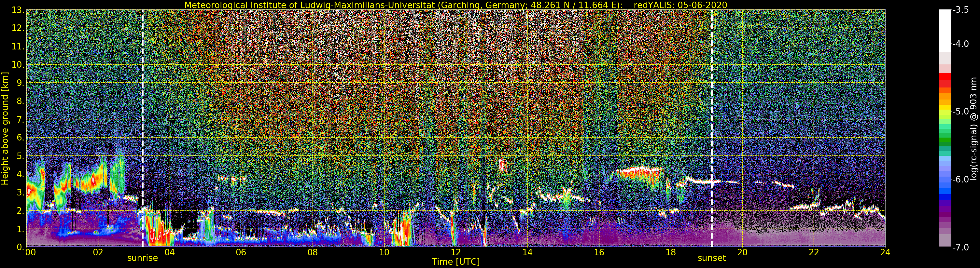Click the time axis tick '16'
Viewport: 980px width, 268px height.
click(599, 252)
